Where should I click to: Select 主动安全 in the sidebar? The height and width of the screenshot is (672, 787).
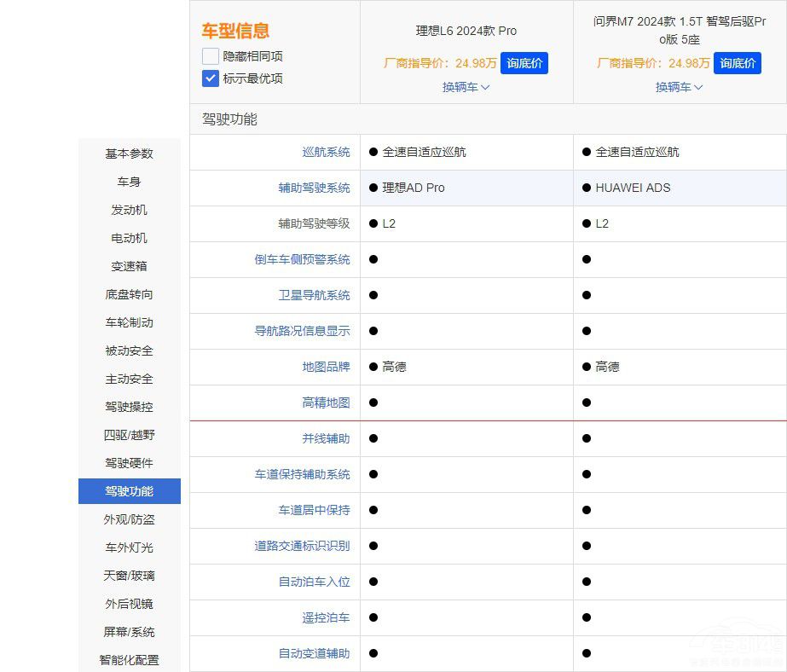pyautogui.click(x=129, y=379)
